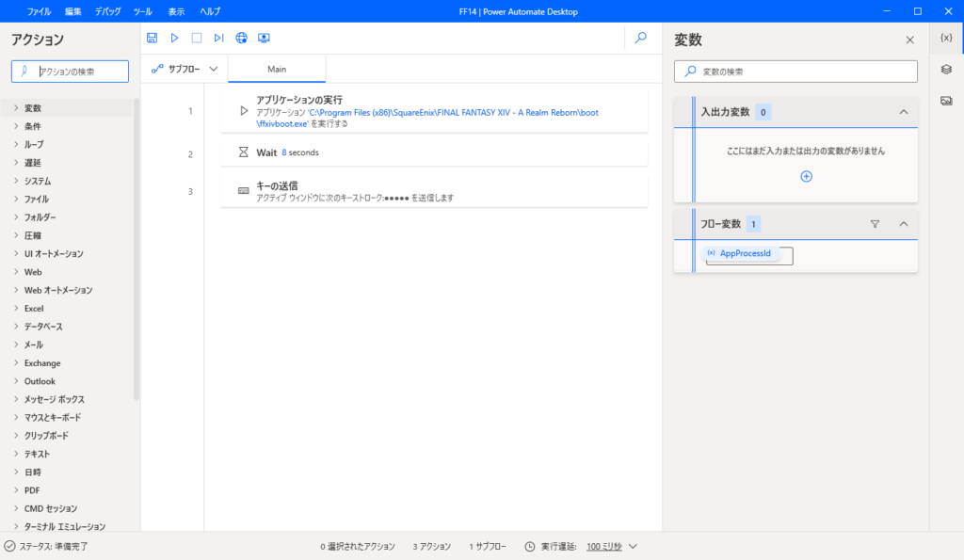Stop the flow with the square icon
The width and height of the screenshot is (964, 560).
tap(197, 38)
